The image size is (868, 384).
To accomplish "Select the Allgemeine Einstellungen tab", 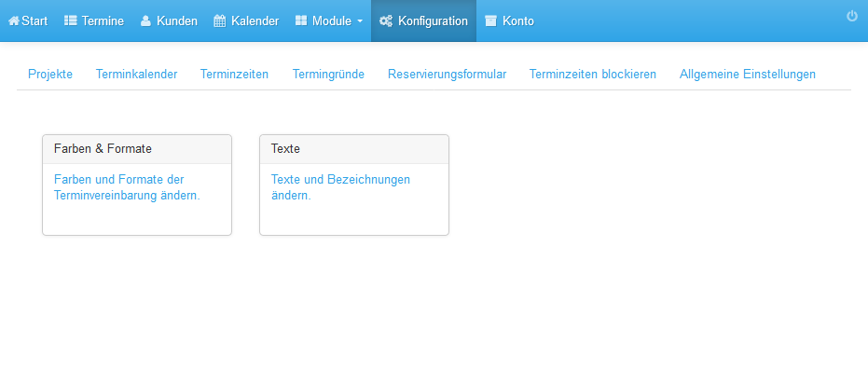I will (x=748, y=75).
